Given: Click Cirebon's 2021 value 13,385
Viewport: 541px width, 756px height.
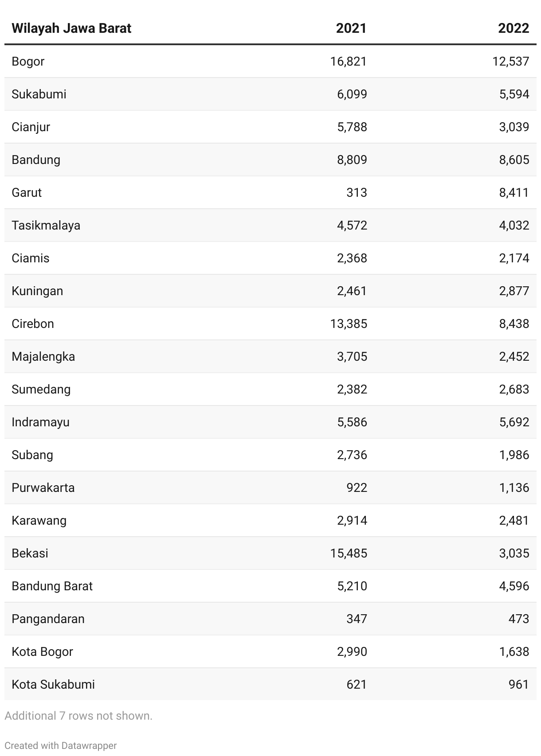Looking at the screenshot, I should [x=349, y=323].
